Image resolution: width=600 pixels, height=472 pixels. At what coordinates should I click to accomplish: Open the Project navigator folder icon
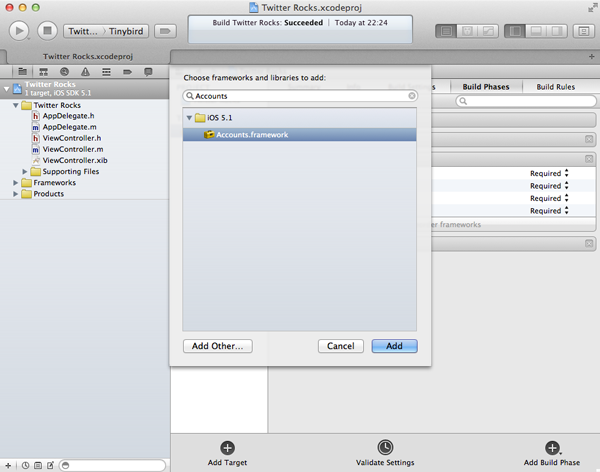point(23,72)
